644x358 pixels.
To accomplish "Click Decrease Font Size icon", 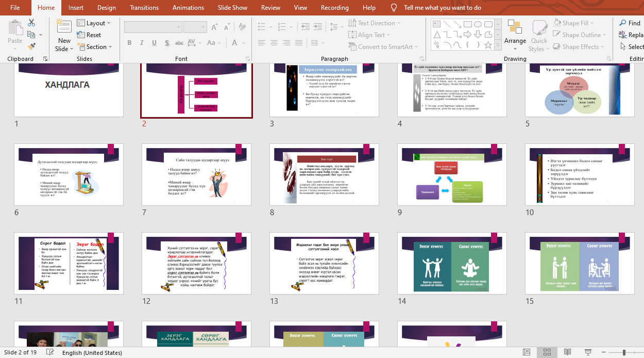I will point(226,27).
